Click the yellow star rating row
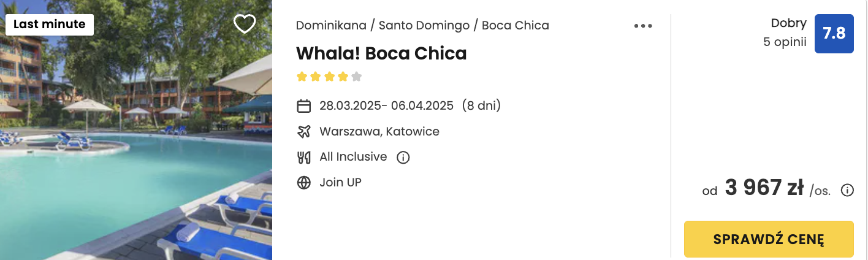This screenshot has height=260, width=868. 329,77
